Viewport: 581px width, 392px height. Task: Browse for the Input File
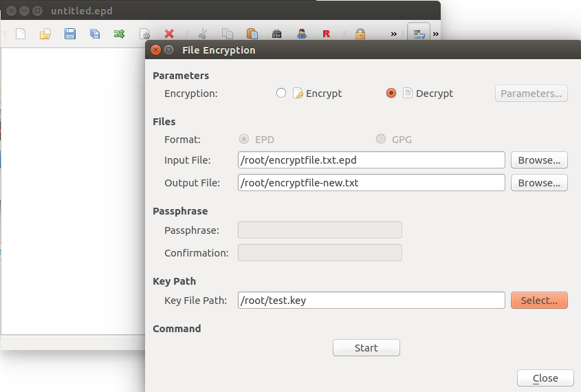pos(539,160)
